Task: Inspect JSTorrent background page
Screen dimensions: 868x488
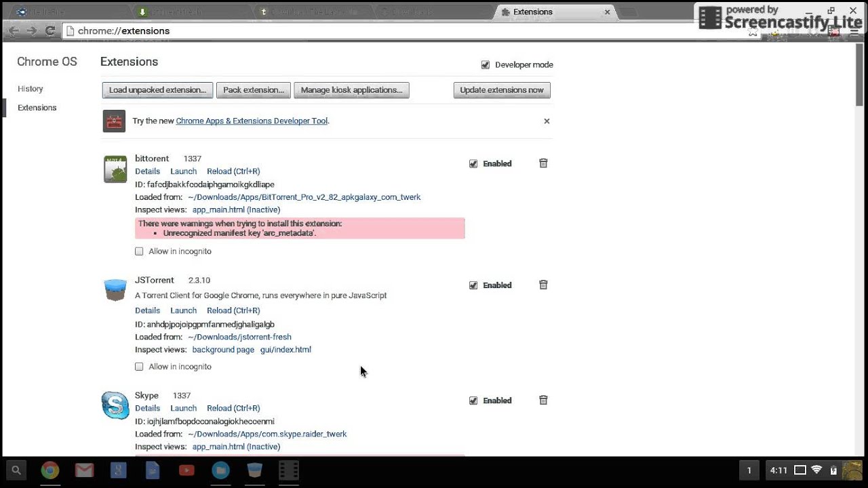Action: 223,350
